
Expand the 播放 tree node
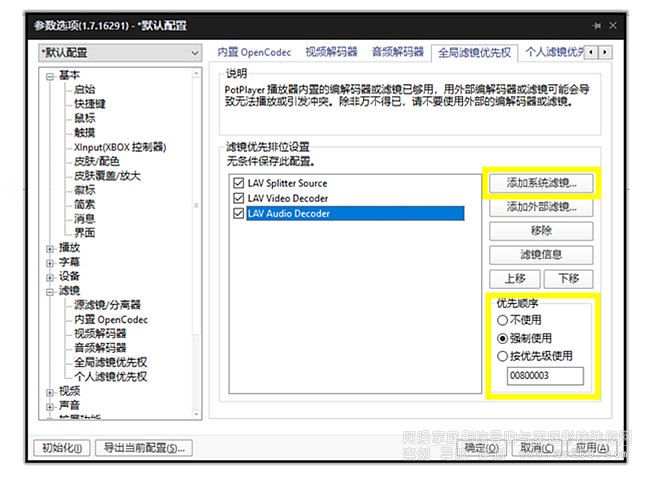(50, 247)
